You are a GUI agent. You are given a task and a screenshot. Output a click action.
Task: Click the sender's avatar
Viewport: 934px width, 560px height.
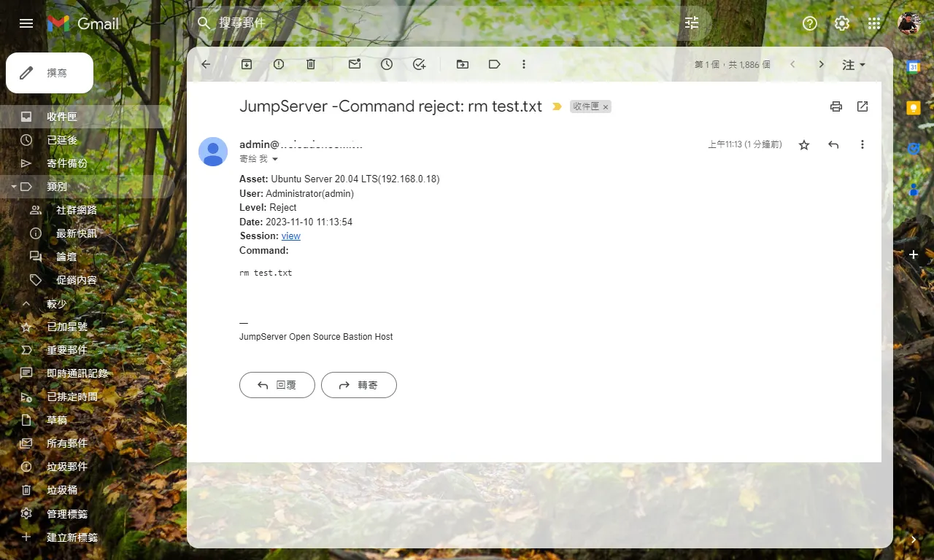click(x=213, y=152)
